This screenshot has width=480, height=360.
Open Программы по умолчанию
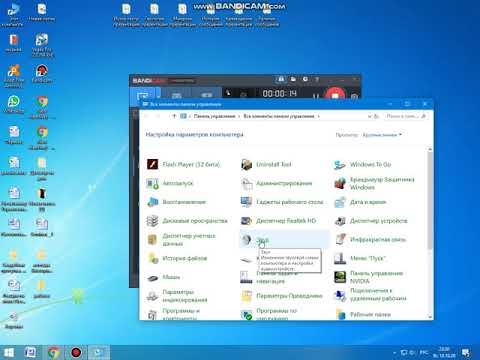pos(269,314)
